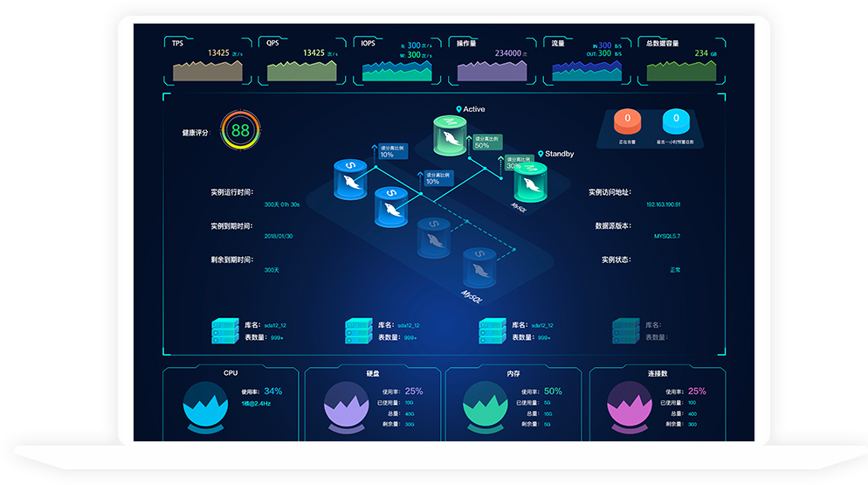Click the 硬盘 total value 40G

[x=409, y=413]
